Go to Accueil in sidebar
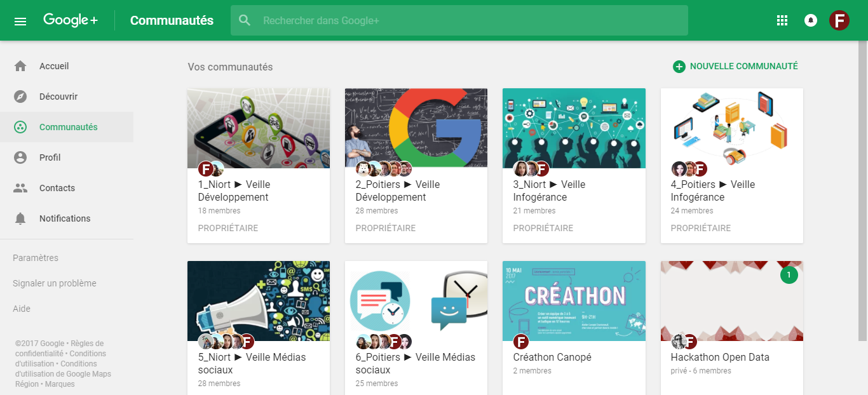The width and height of the screenshot is (868, 395). click(x=67, y=66)
